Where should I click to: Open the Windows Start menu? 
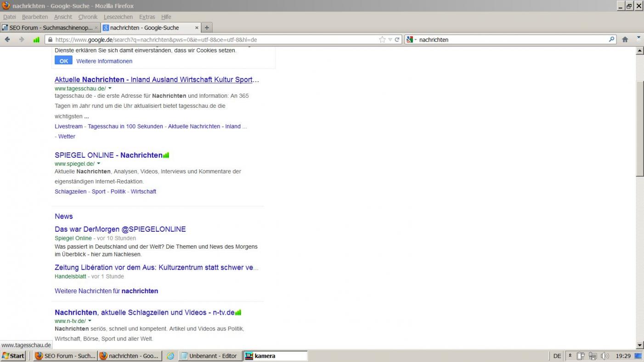[13, 356]
